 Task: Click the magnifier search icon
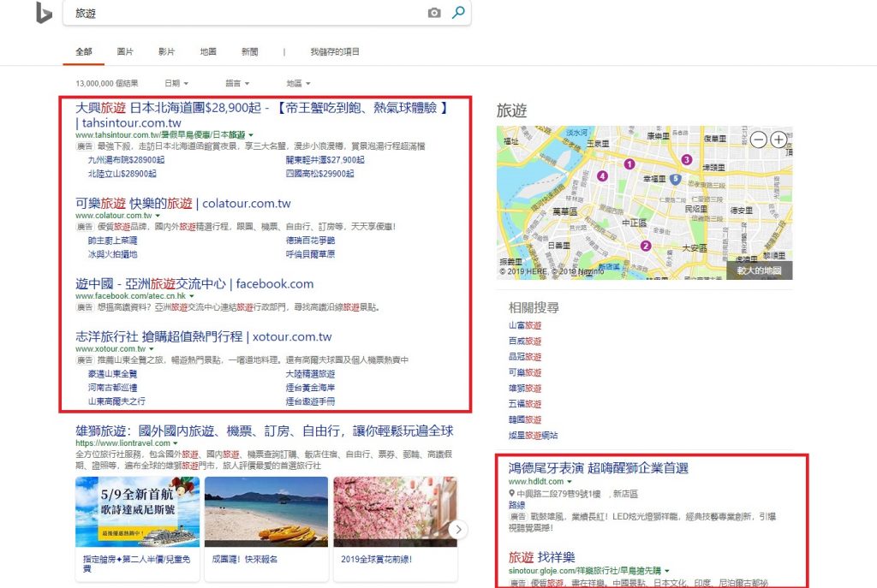point(458,12)
